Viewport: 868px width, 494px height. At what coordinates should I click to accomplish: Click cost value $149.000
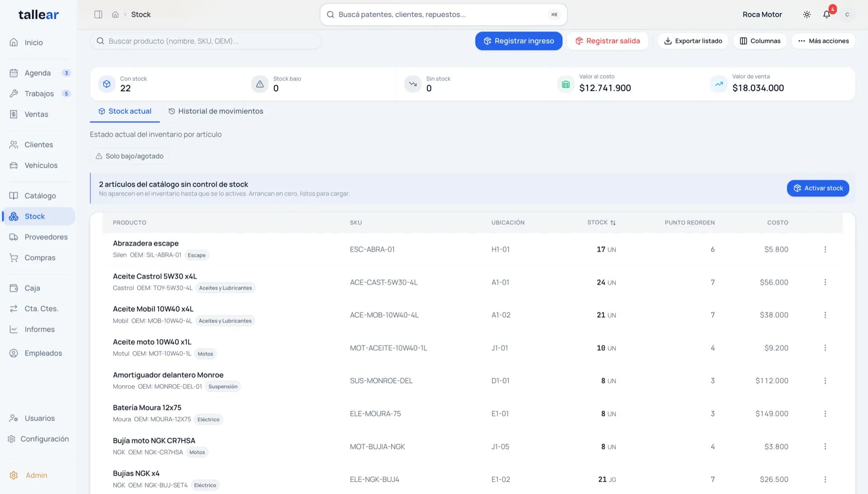[772, 414]
